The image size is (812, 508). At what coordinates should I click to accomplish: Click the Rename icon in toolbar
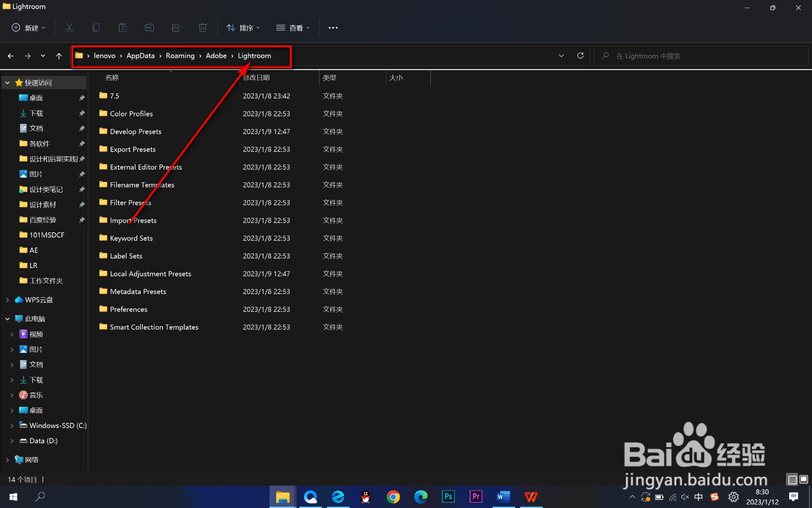click(149, 28)
